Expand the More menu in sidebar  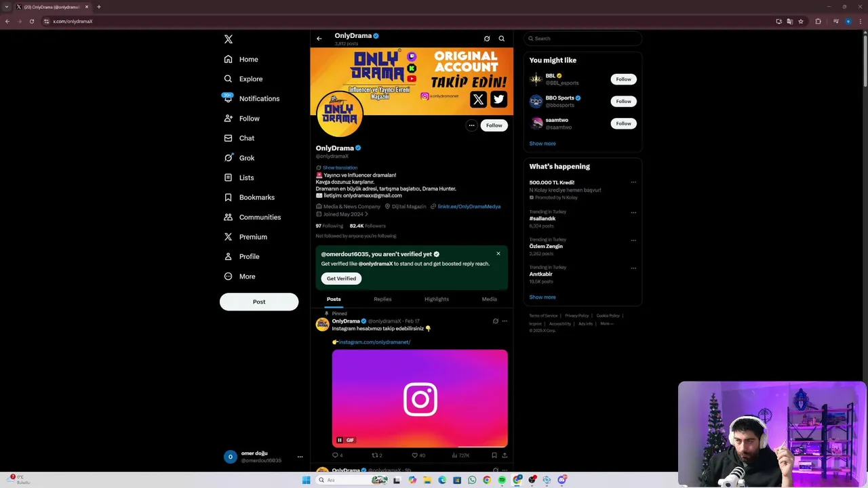(x=240, y=276)
